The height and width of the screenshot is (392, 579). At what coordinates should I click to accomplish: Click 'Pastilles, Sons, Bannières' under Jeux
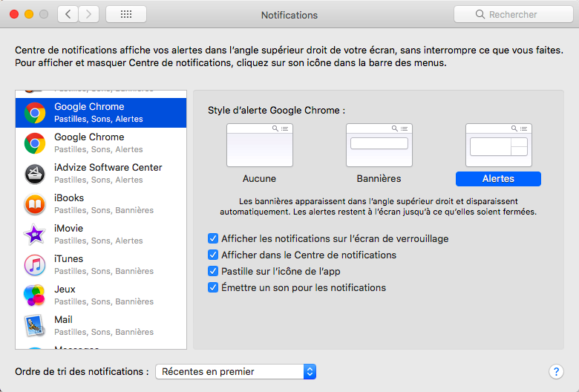[x=104, y=301]
